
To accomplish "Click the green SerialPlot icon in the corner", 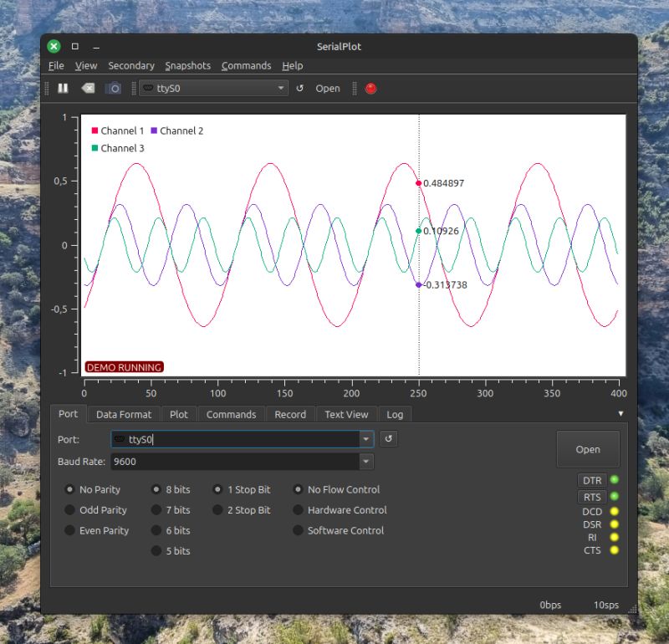I will click(53, 46).
